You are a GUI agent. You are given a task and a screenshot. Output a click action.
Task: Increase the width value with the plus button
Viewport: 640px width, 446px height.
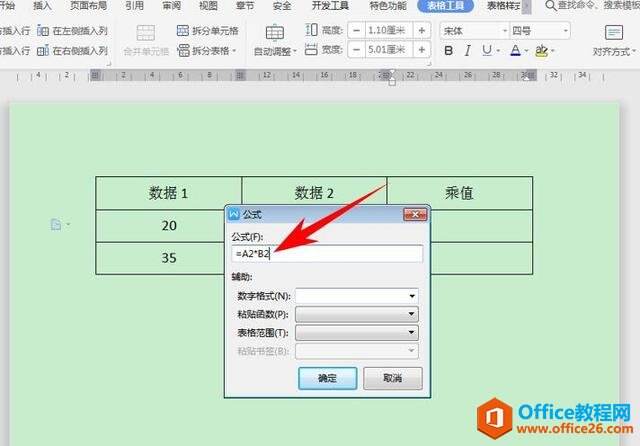point(422,50)
